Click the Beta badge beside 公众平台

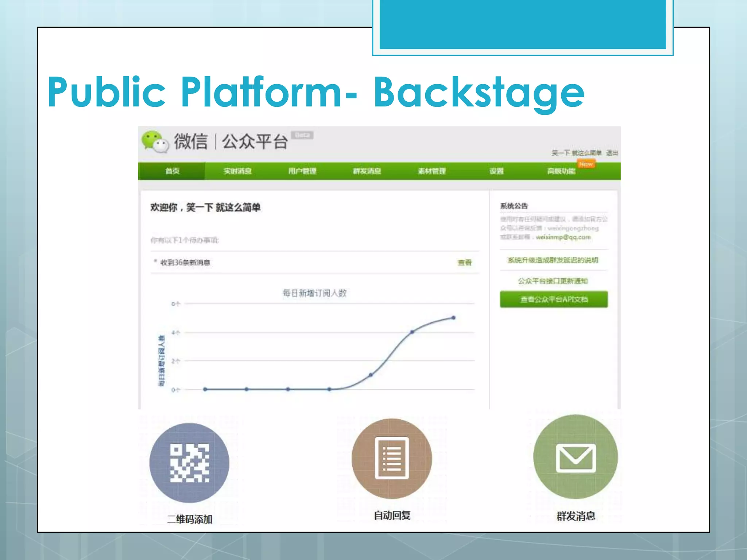click(302, 135)
